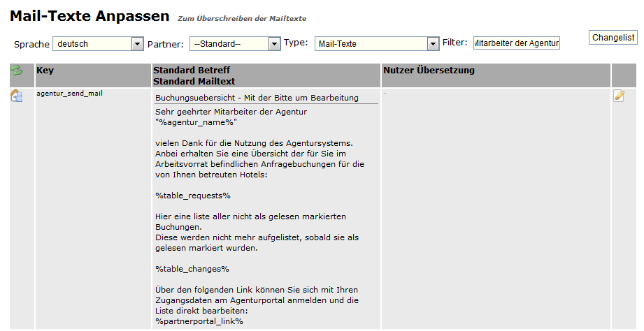This screenshot has width=644, height=331.
Task: Click the Nutzer Übersetzung column header
Action: coord(429,71)
